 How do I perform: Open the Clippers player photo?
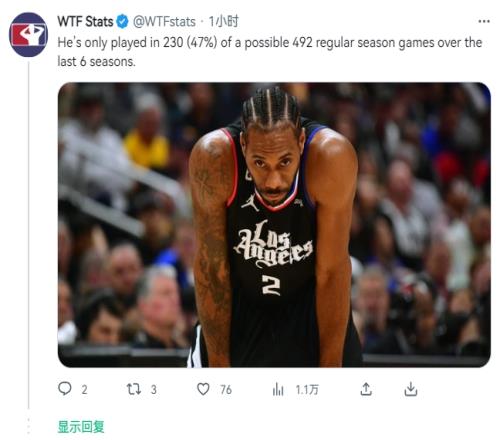point(274,225)
